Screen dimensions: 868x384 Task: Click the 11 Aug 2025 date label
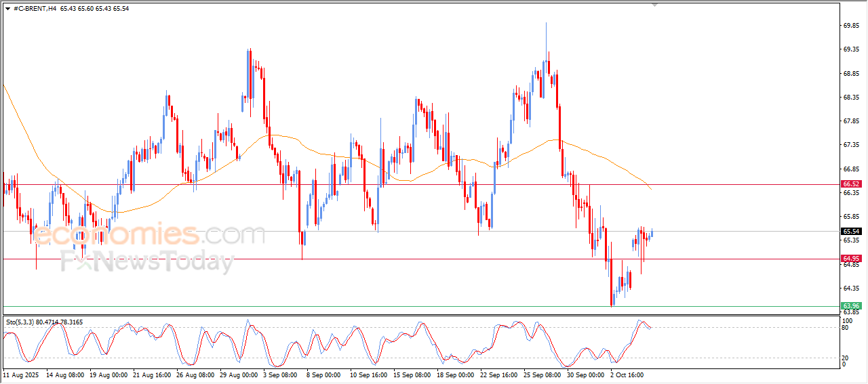tap(20, 374)
